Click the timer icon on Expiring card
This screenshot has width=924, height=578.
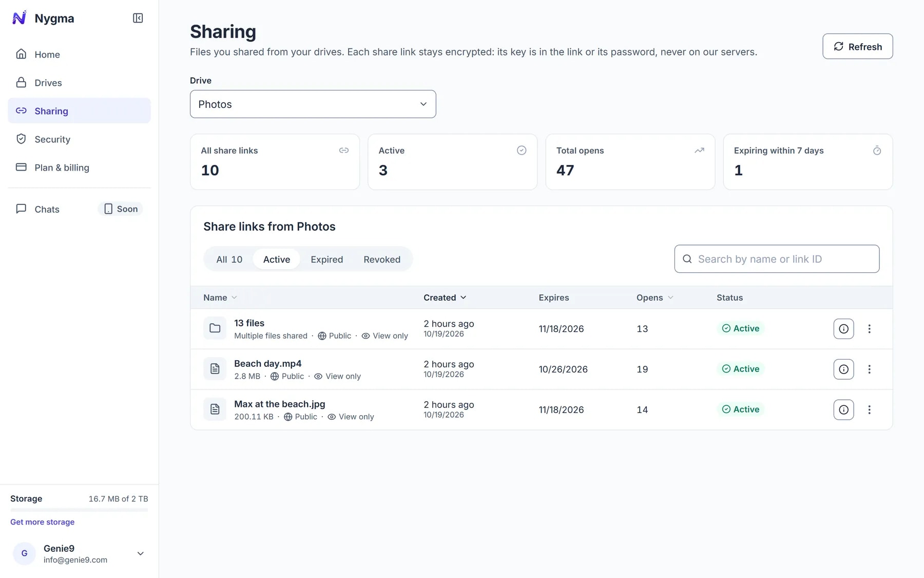(877, 151)
